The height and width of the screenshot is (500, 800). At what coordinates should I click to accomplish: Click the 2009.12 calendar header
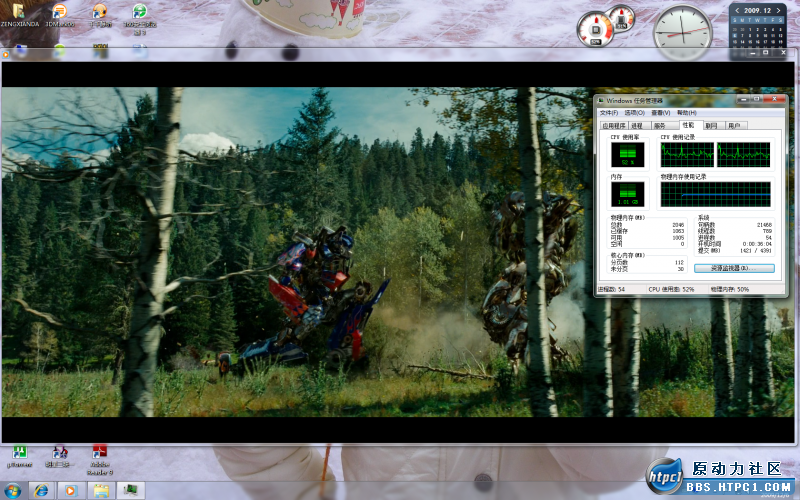[x=758, y=11]
